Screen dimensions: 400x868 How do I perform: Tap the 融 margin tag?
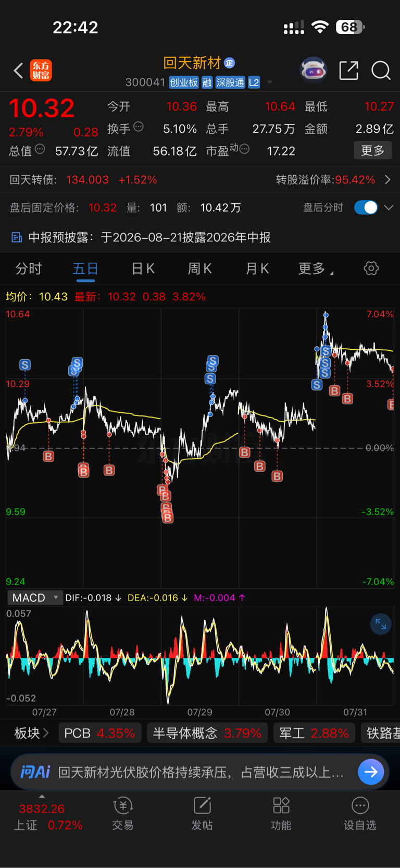(x=207, y=82)
